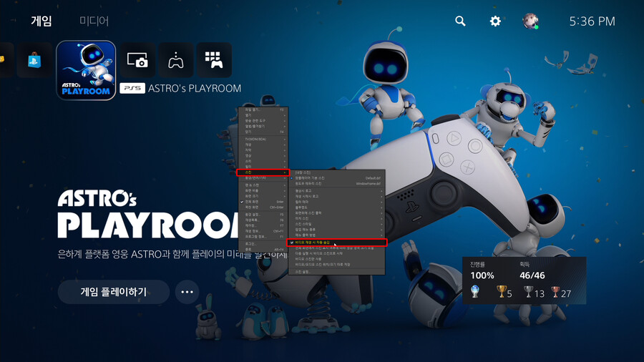Click the silver trophy icon showing 13

(529, 292)
